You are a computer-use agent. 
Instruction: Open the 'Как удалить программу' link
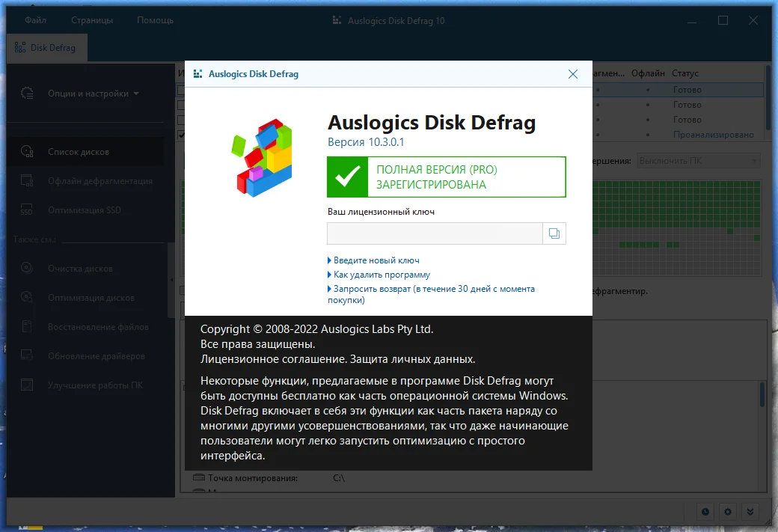(382, 275)
